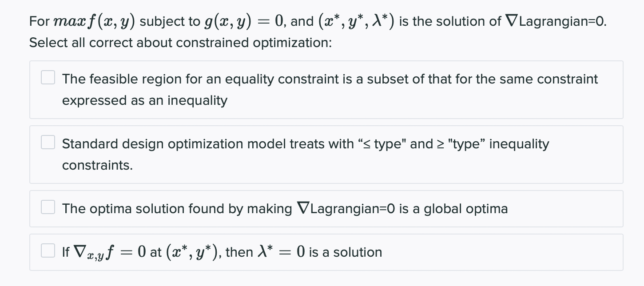Check the standard design optimization model statement
Screen dimensions: 644x286
[48, 142]
